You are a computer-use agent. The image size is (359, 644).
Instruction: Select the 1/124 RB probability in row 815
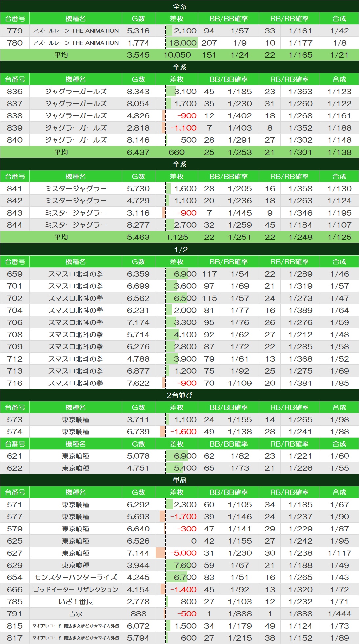click(301, 626)
